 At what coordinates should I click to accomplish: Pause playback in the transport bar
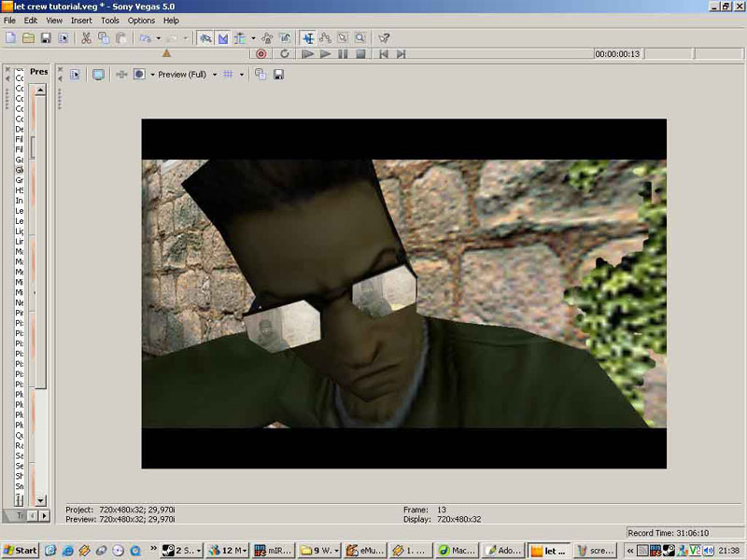[343, 54]
